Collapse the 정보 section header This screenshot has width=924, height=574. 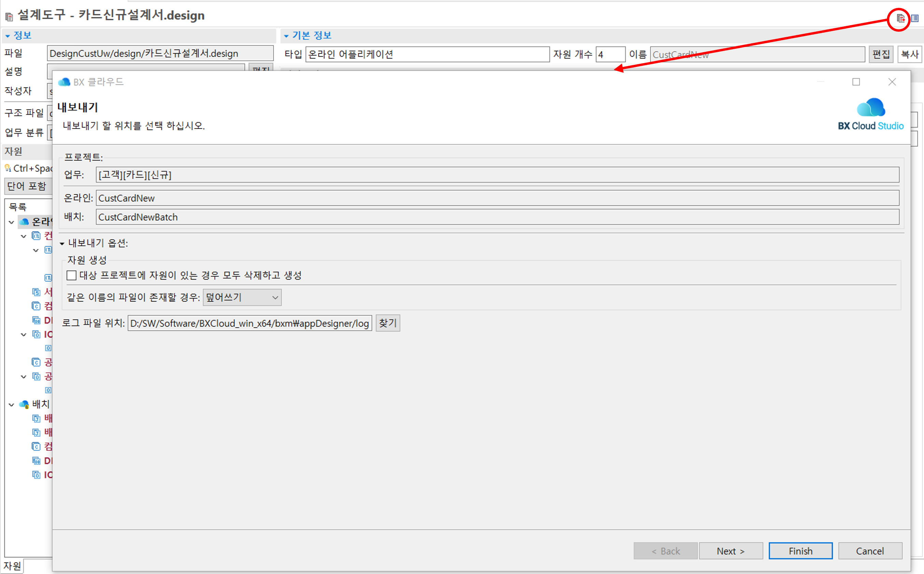[x=7, y=36]
